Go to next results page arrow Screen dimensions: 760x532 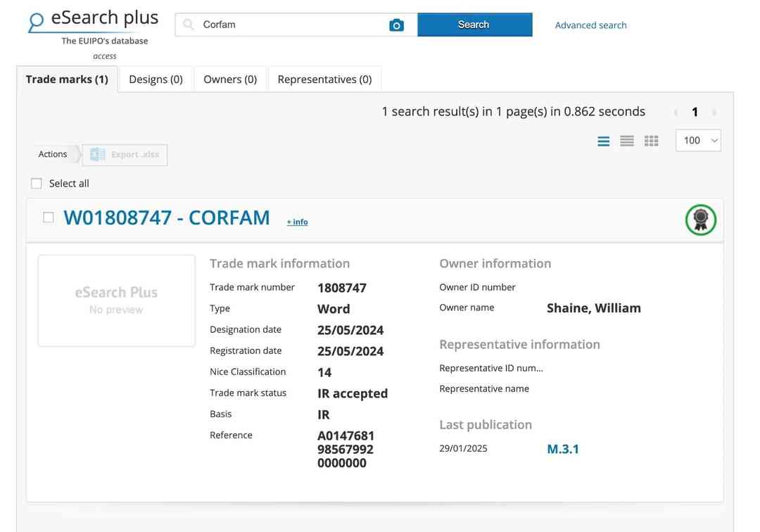714,113
